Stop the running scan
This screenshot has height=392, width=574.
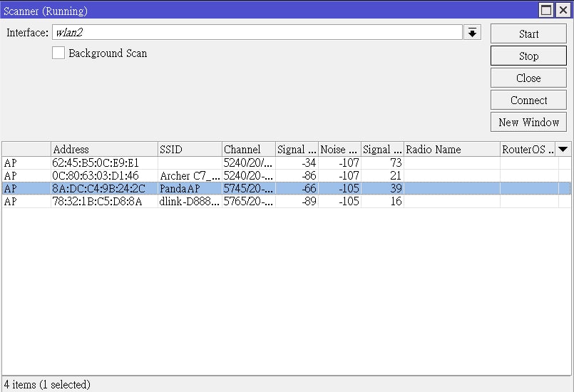point(528,56)
